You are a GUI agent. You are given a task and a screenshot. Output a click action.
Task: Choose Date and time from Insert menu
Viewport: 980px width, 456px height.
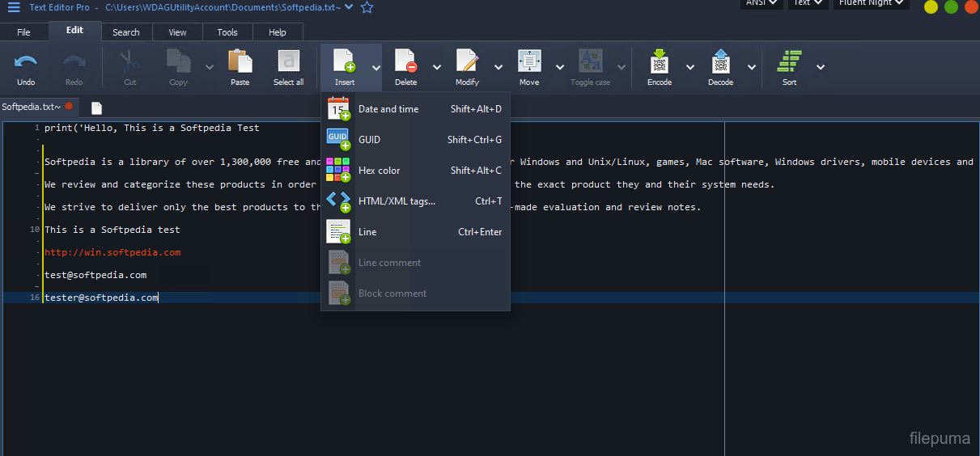388,109
